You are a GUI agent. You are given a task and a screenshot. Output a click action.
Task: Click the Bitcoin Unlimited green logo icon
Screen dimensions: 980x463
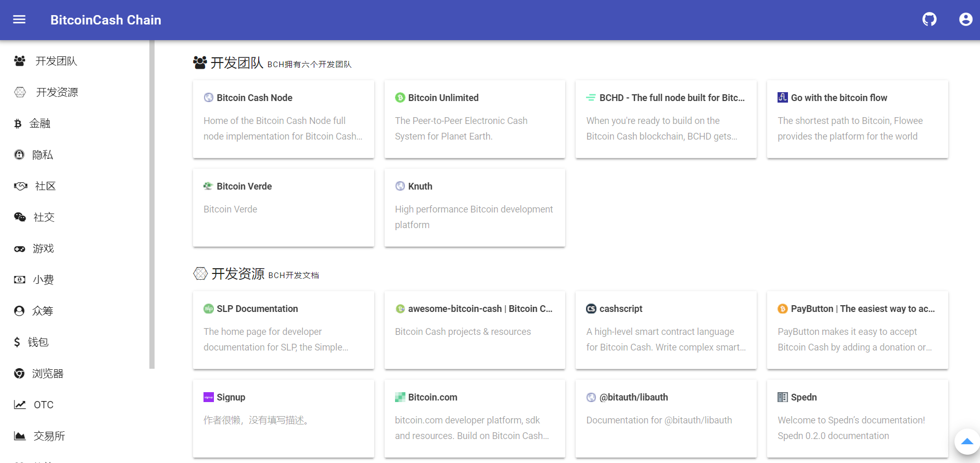click(400, 97)
